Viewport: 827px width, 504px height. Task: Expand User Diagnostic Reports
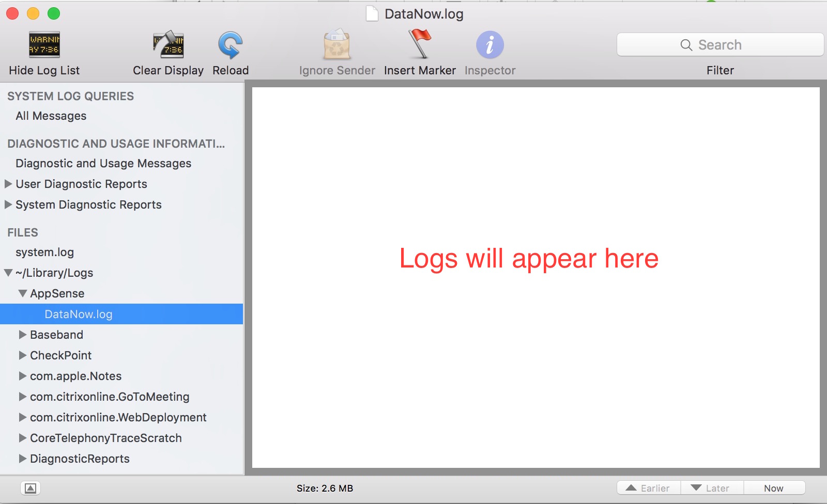coord(8,184)
